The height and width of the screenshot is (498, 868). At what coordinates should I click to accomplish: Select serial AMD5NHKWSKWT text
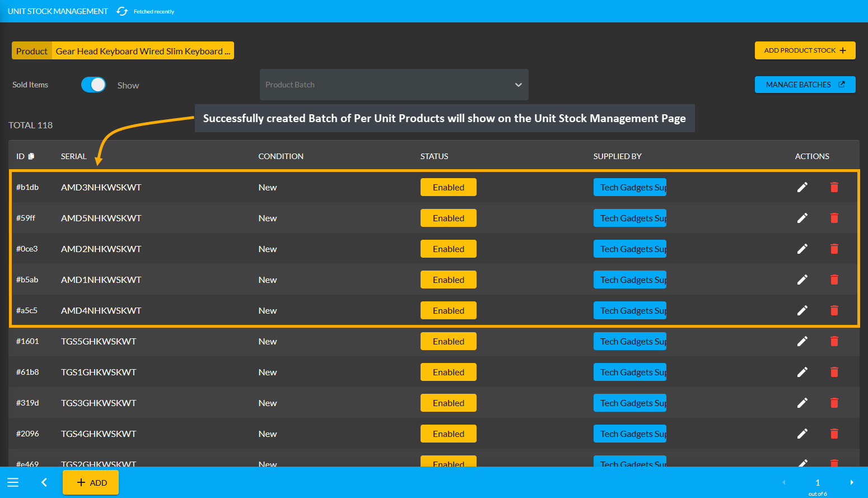[101, 218]
